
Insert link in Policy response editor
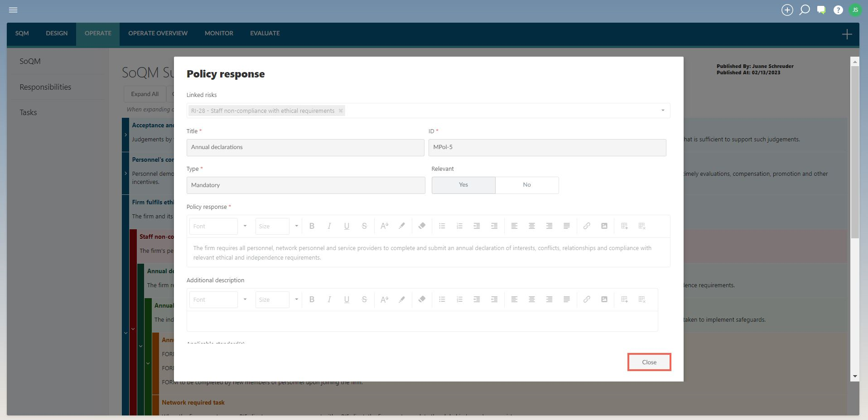pyautogui.click(x=587, y=226)
